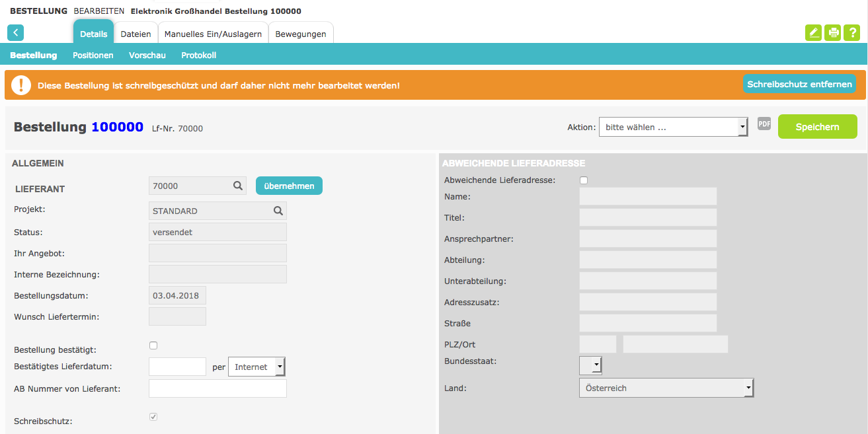Click the PDF export icon

(764, 124)
